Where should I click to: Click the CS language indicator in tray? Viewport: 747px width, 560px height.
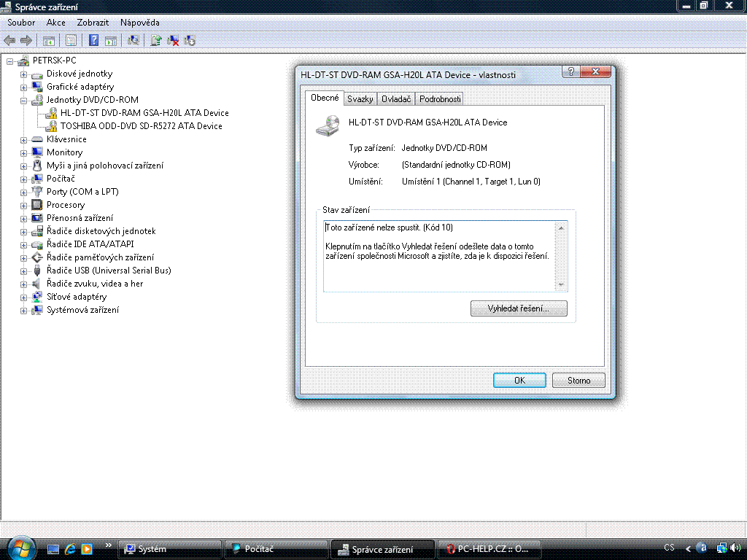670,548
